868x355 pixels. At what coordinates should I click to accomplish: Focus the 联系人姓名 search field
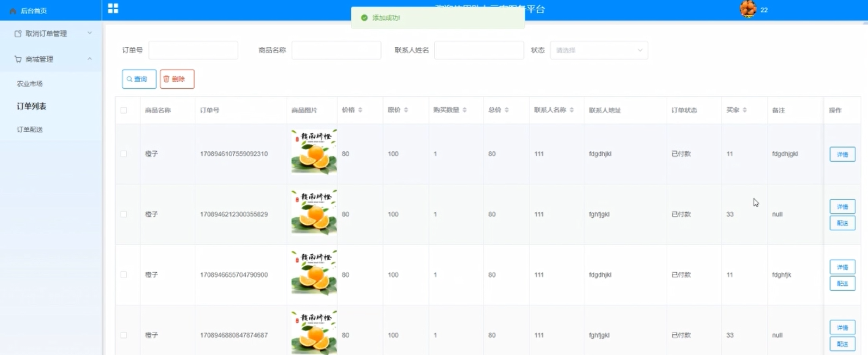click(x=479, y=50)
